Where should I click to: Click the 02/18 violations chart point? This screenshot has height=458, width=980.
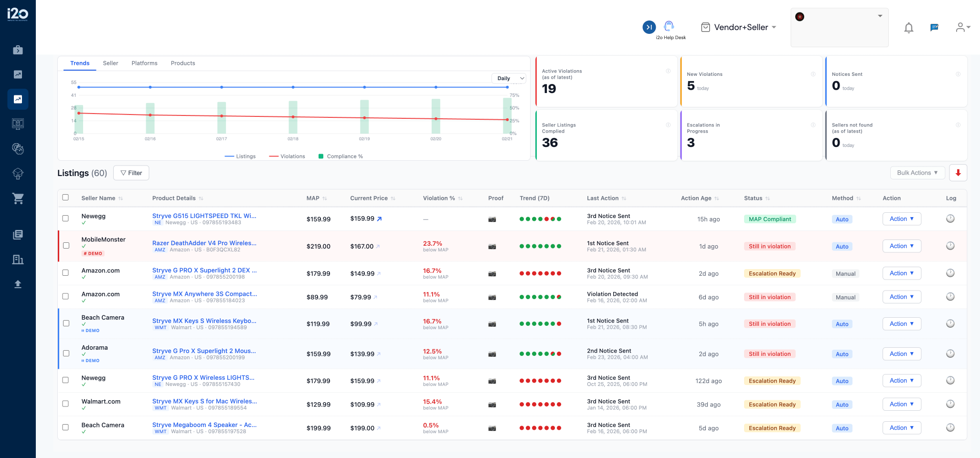point(293,117)
